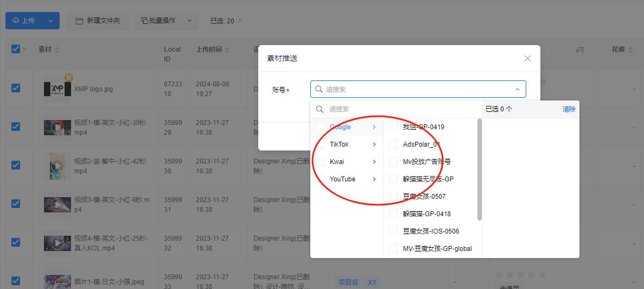Play the 视频3-横-英文-小红-6秒 video thumbnail
Screen dimensions: 644x289
coord(57,205)
